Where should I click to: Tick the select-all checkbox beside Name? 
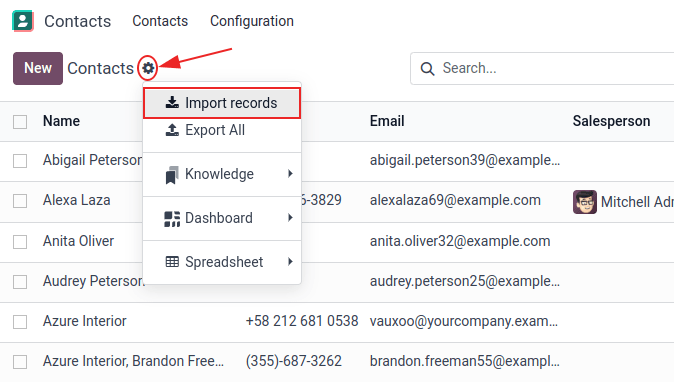pyautogui.click(x=20, y=122)
